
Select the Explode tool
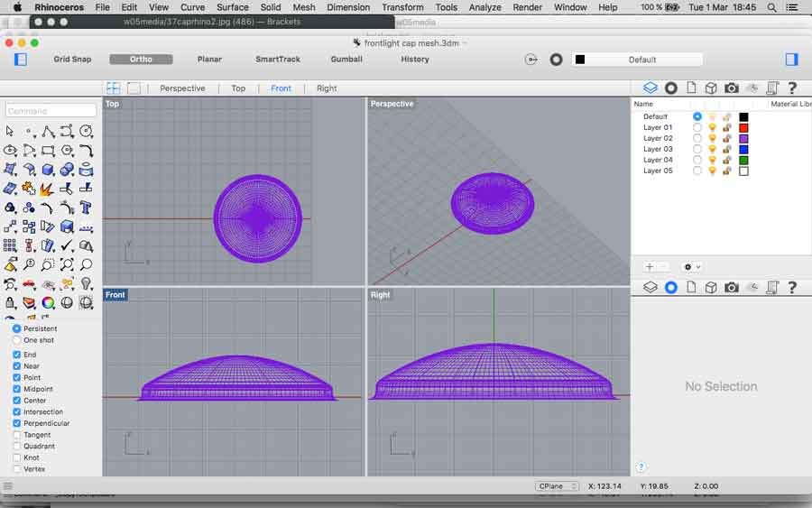point(48,189)
